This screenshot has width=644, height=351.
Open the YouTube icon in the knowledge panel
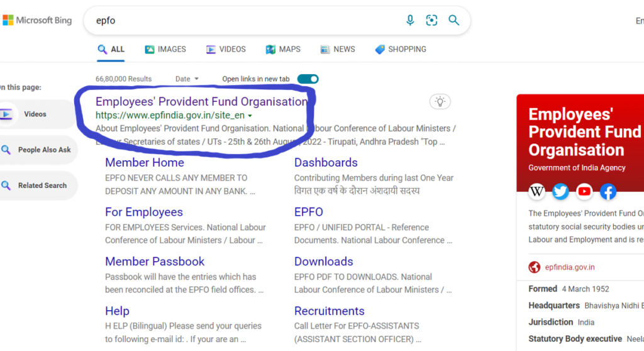click(584, 191)
